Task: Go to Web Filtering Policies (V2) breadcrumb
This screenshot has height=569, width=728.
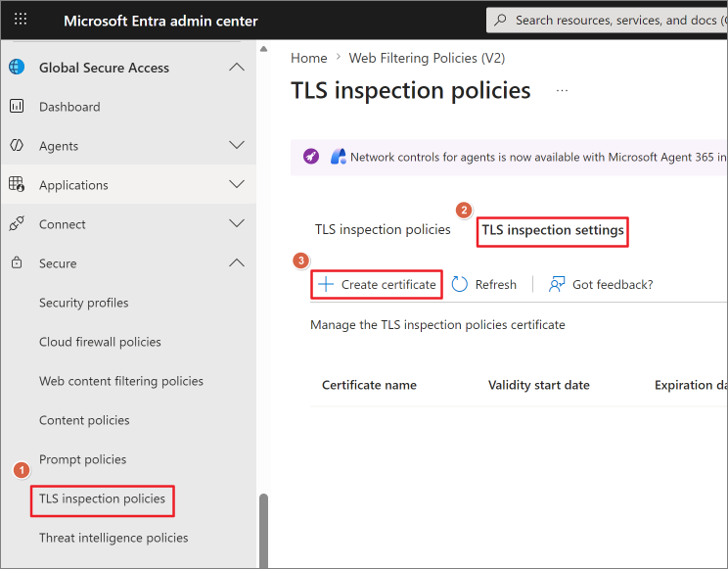Action: tap(427, 58)
